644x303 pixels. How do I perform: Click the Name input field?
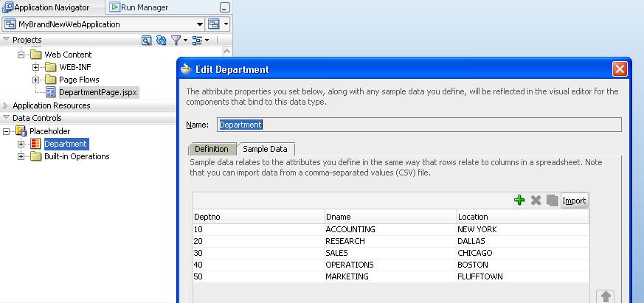click(x=418, y=125)
